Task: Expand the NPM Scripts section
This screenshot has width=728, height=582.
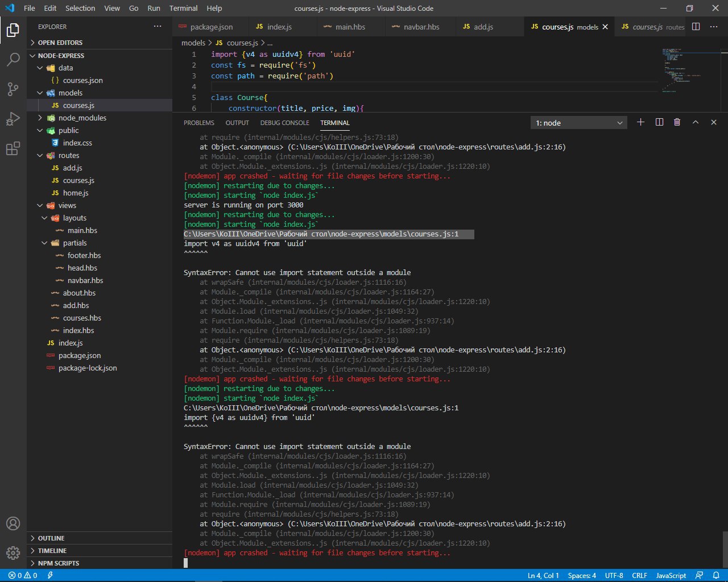Action: (100, 563)
